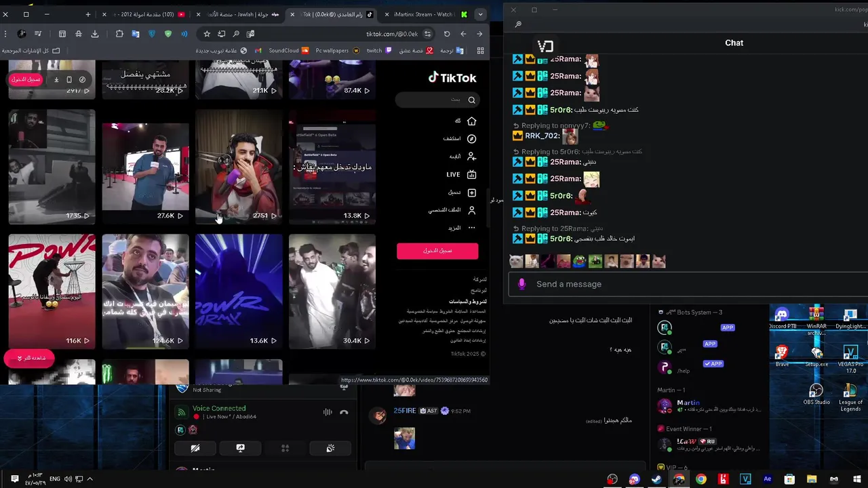The width and height of the screenshot is (868, 488).
Task: Reload the page in the browser toolbar
Action: (x=447, y=34)
